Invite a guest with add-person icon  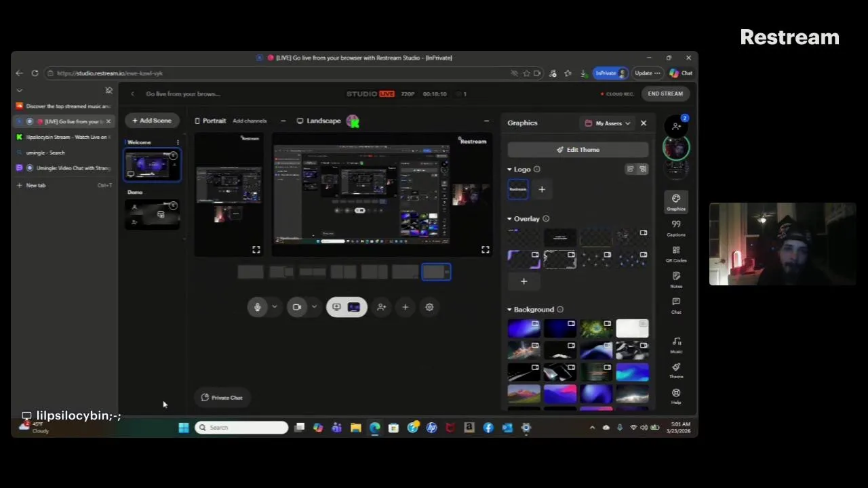(381, 307)
